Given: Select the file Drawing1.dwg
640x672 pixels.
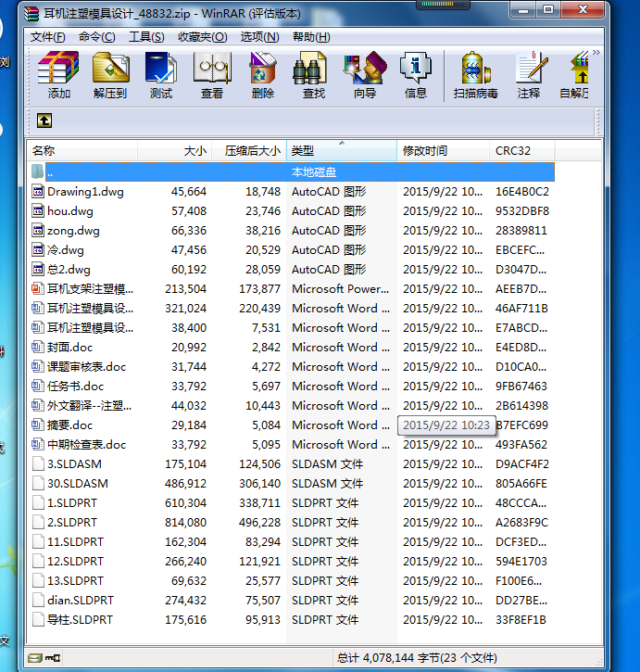Looking at the screenshot, I should click(85, 192).
